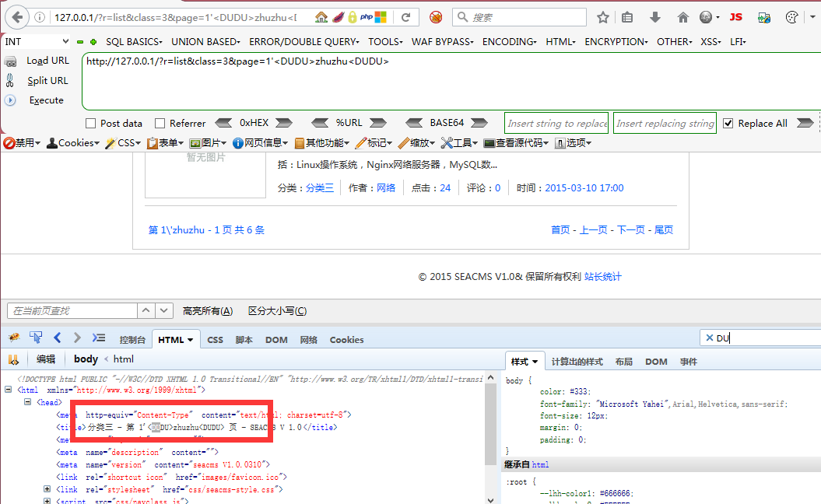
Task: Open the Cookies web developer menu
Action: [73, 143]
